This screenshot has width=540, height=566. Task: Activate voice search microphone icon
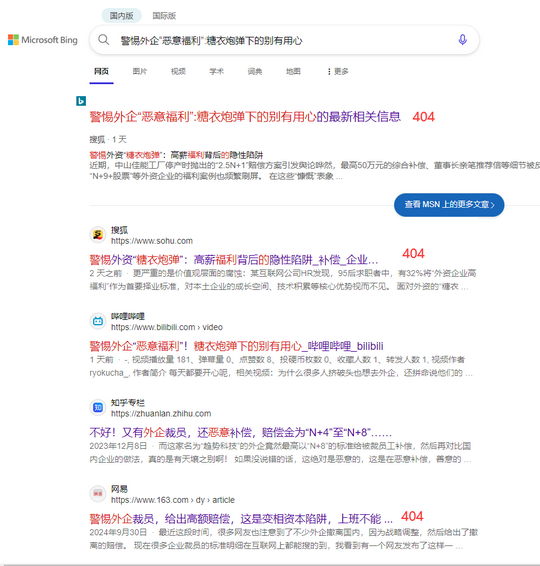tap(462, 40)
